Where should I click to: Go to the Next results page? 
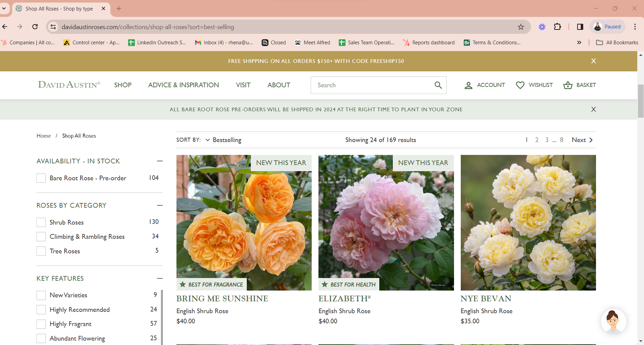click(582, 140)
